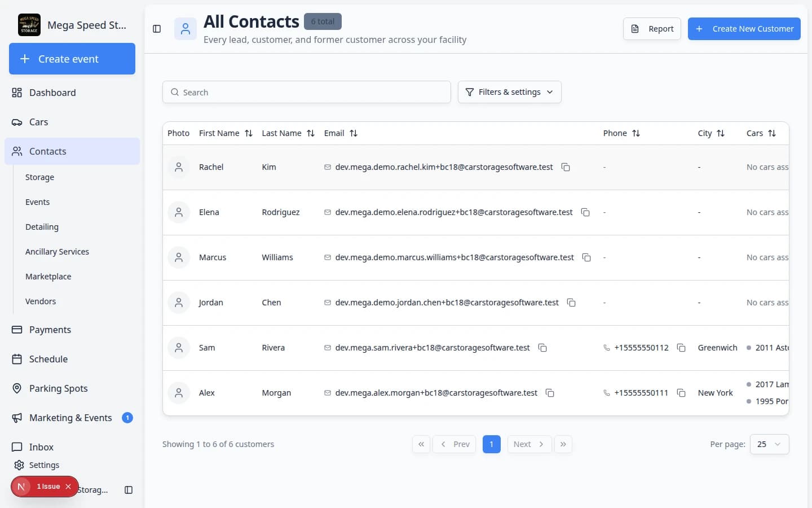The image size is (812, 508).
Task: Click first name Marcus cell
Action: 213,257
